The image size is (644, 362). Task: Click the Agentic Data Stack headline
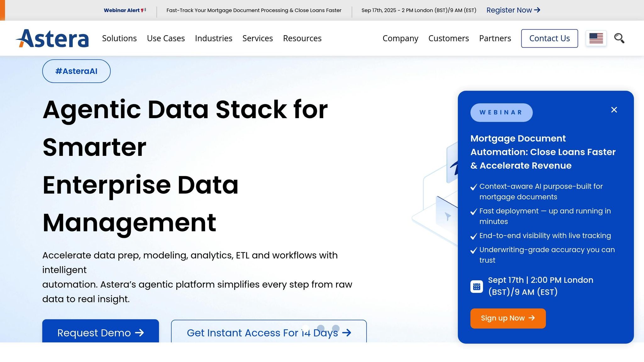185,166
